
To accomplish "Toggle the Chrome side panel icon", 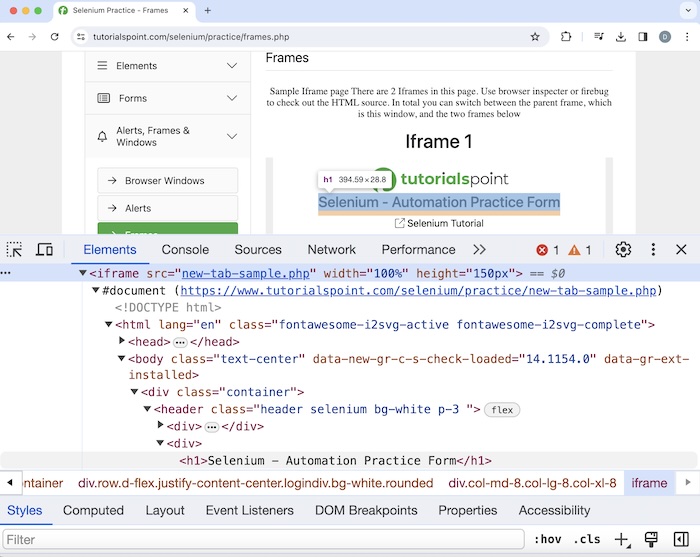I will pos(642,37).
